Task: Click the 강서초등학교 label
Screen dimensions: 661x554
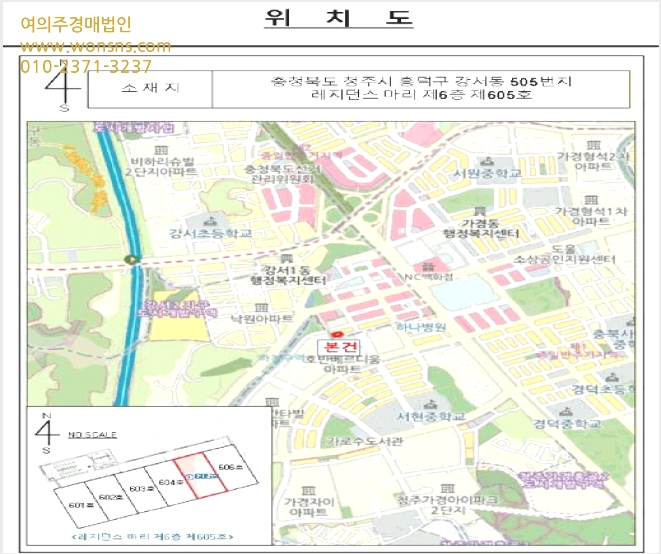Action: (210, 233)
